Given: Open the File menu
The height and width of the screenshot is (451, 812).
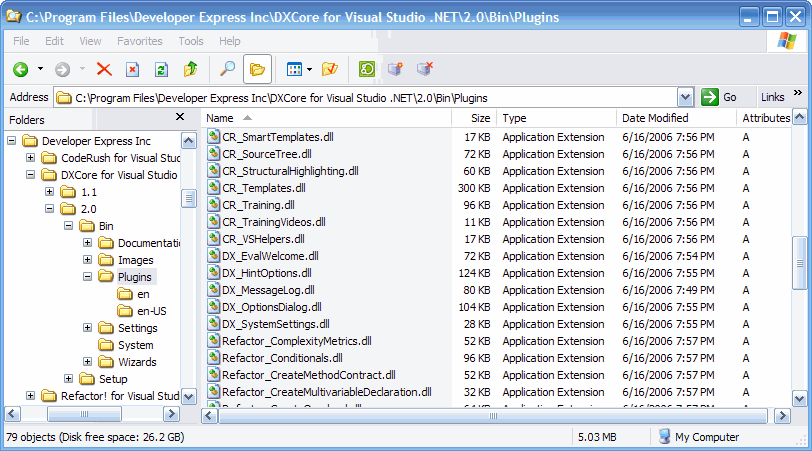Looking at the screenshot, I should click(21, 41).
